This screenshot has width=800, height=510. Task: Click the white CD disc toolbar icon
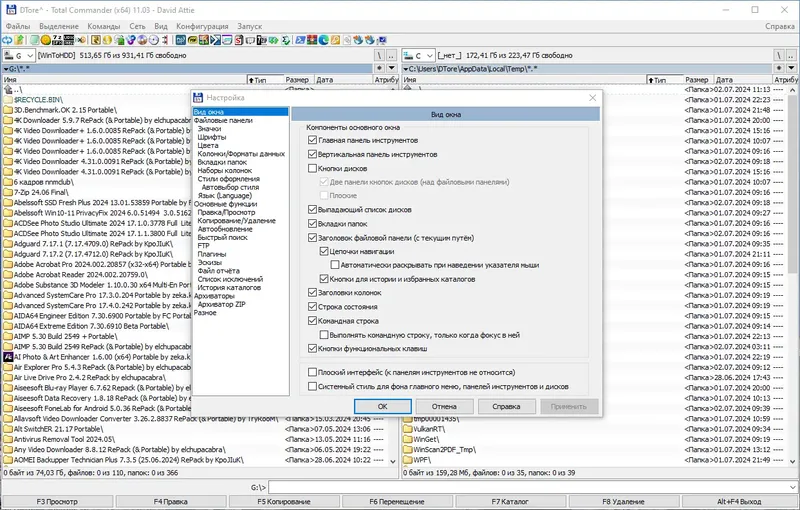pos(154,40)
